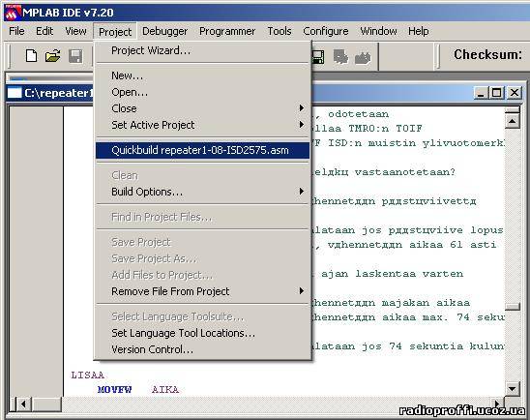Viewport: 530px width, 420px height.
Task: Open the View menu
Action: (x=75, y=31)
